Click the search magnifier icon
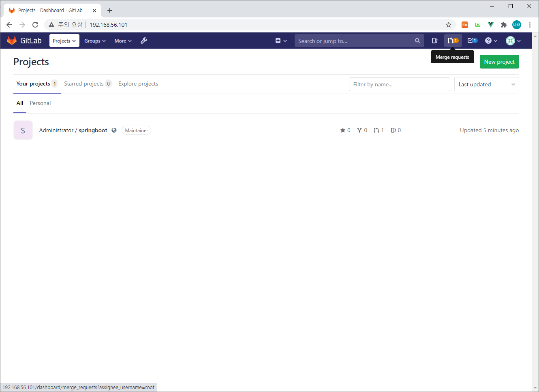The height and width of the screenshot is (392, 539). (x=417, y=41)
